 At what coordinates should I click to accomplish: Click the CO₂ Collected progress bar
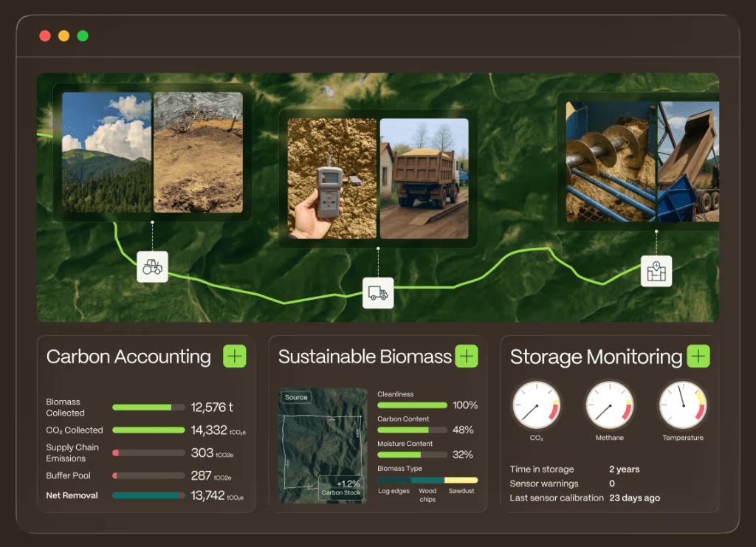click(148, 430)
